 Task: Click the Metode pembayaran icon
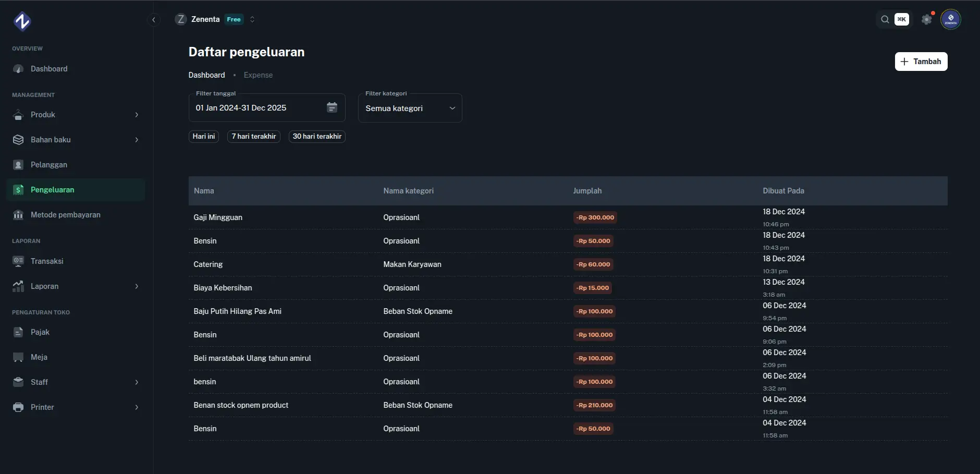[x=18, y=214]
